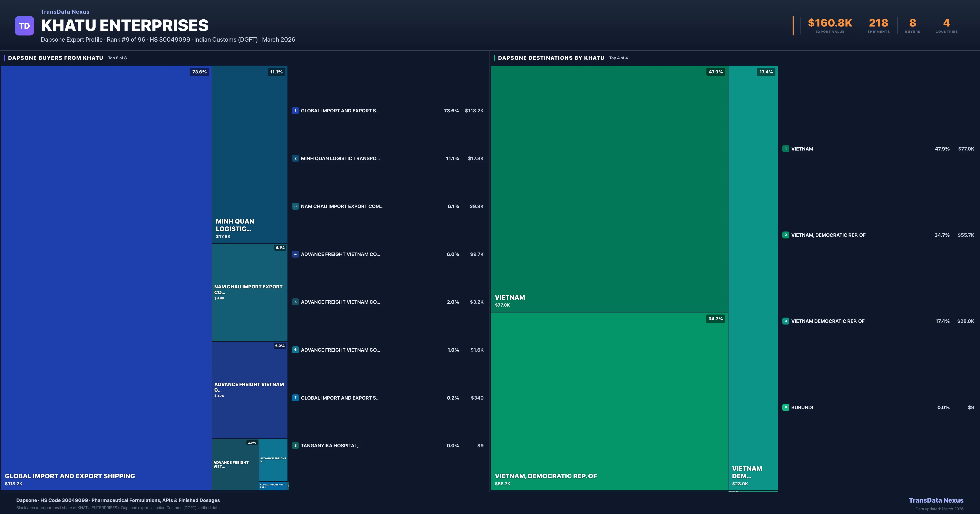Click the rank badge next to TANGANYIKA HOSPITAL
The width and height of the screenshot is (980, 514).
pos(296,445)
